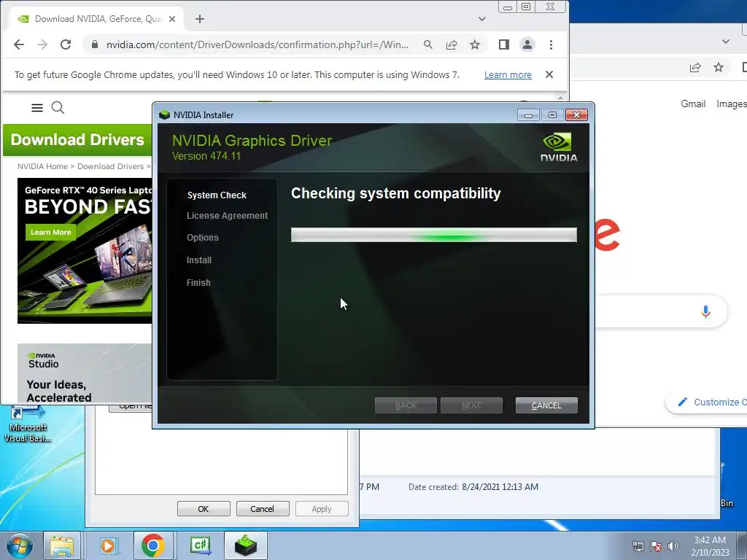The image size is (747, 560).
Task: Click Chrome forward arrow button
Action: [x=42, y=44]
